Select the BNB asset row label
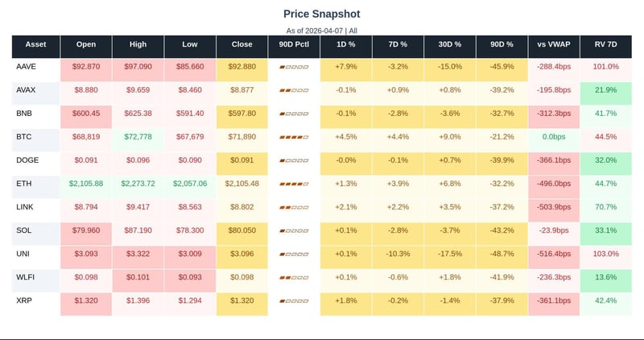 [x=25, y=114]
